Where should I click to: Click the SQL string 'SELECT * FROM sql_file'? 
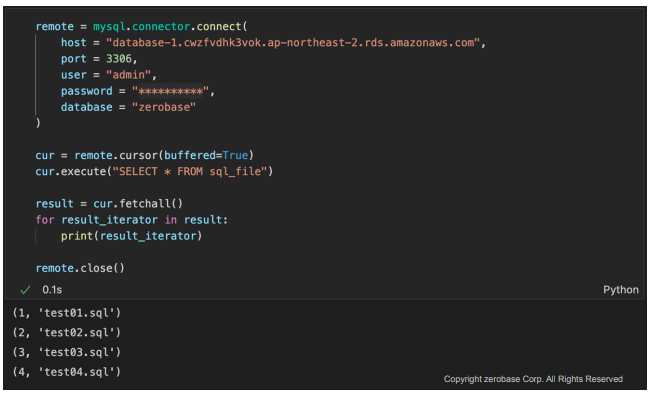[190, 172]
